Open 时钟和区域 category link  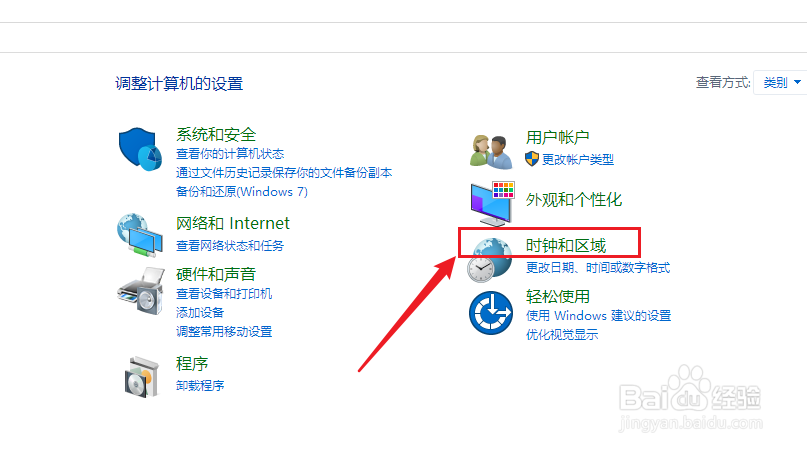coord(566,246)
